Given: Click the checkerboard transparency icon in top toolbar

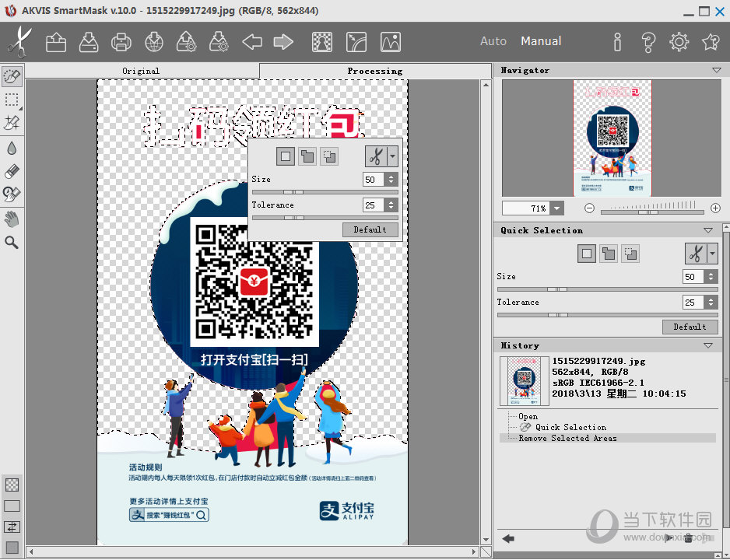Looking at the screenshot, I should point(321,42).
